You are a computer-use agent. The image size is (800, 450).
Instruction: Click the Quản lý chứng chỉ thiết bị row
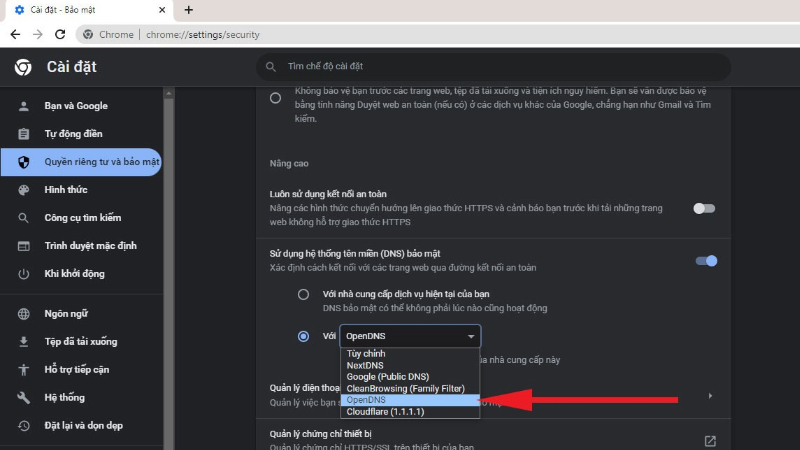pyautogui.click(x=493, y=435)
